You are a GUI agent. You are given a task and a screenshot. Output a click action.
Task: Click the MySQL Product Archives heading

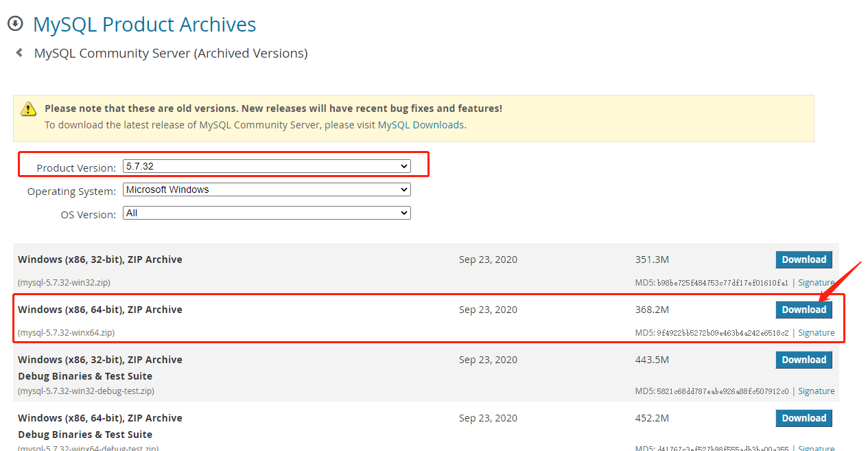[145, 25]
